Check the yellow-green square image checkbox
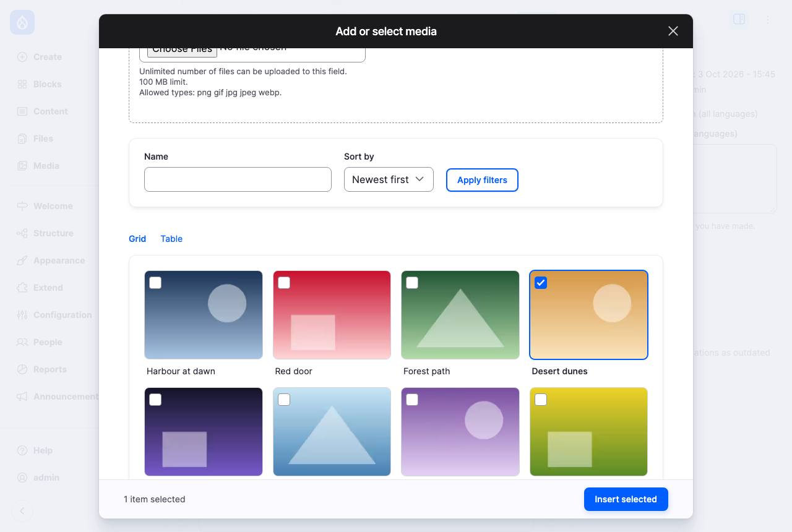Image resolution: width=792 pixels, height=532 pixels. (541, 400)
